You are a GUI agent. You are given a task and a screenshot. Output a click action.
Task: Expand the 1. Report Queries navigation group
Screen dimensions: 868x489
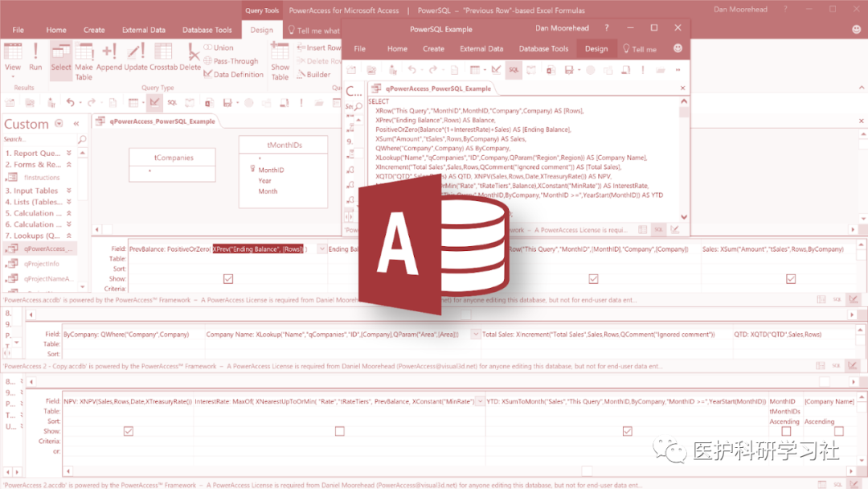69,153
